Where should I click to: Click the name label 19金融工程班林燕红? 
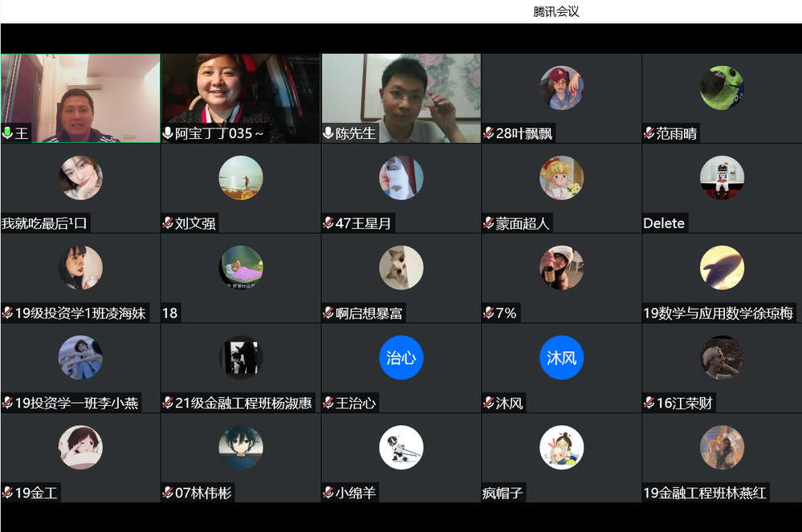tap(705, 493)
